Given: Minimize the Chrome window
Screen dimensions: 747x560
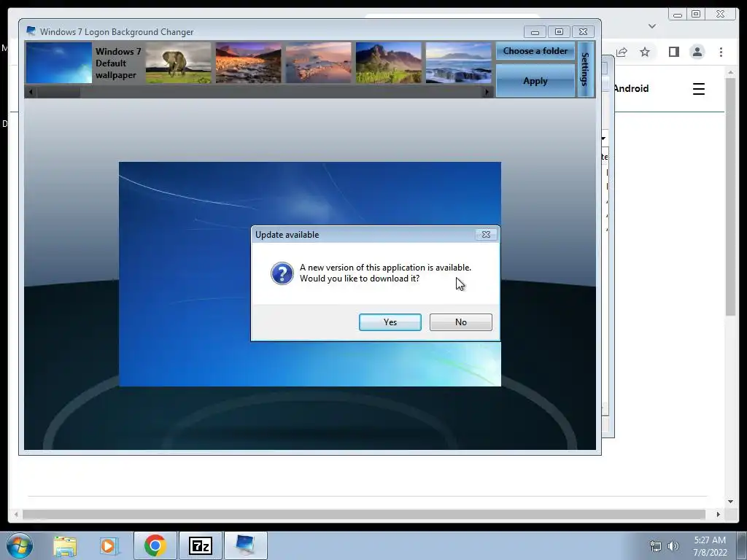Looking at the screenshot, I should (678, 15).
